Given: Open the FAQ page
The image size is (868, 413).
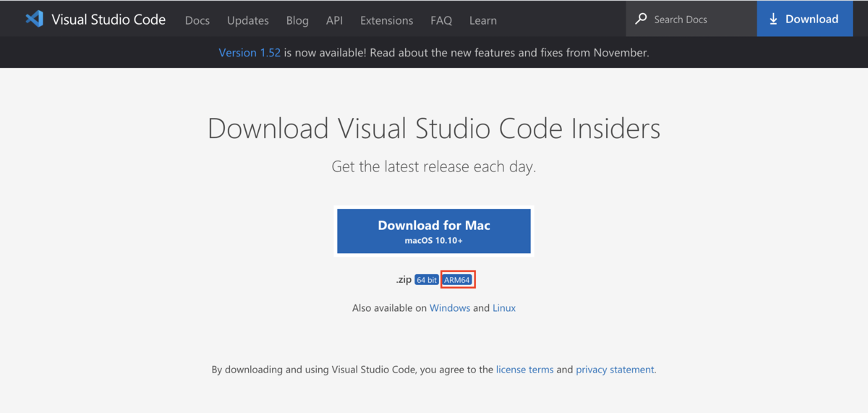Looking at the screenshot, I should tap(441, 20).
